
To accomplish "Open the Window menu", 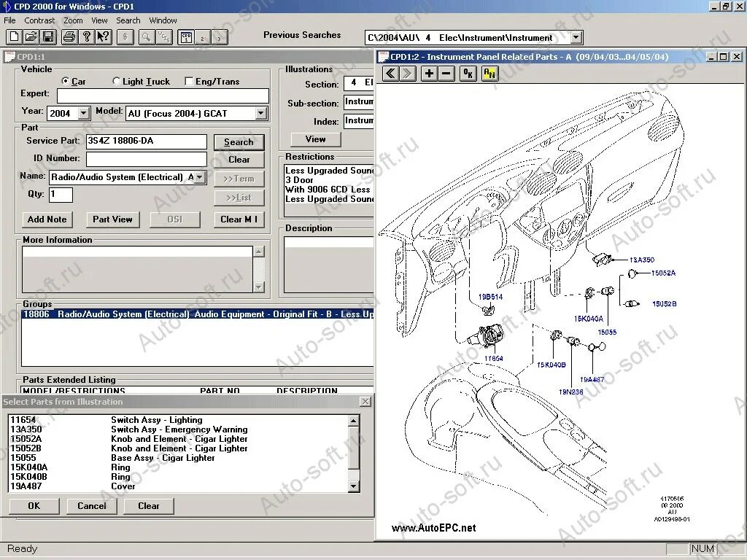I will 163,20.
